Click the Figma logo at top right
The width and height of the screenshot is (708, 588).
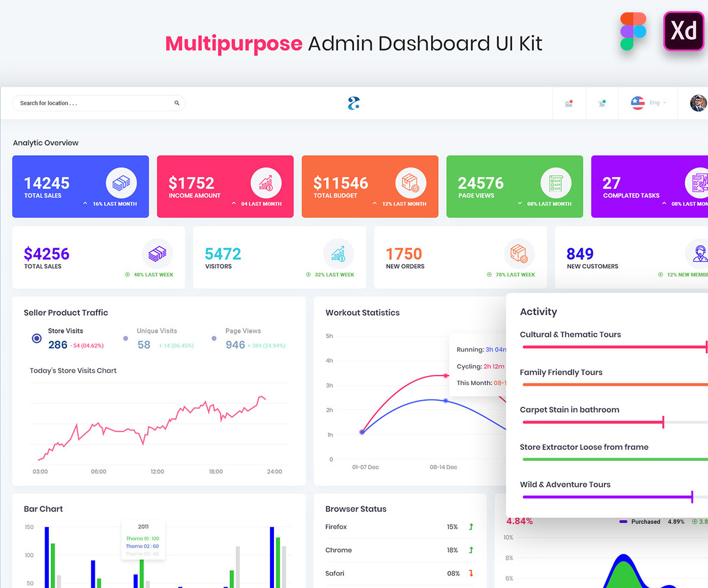tap(633, 31)
